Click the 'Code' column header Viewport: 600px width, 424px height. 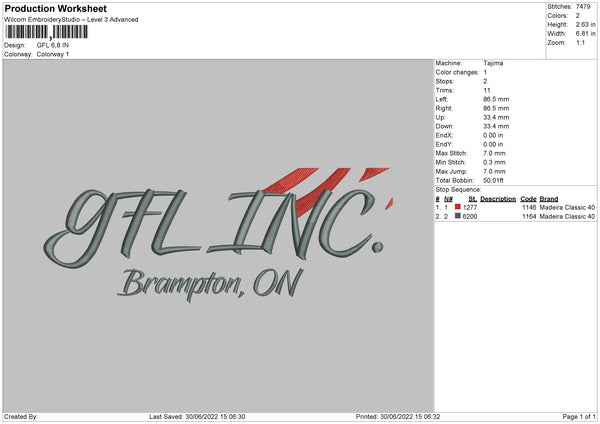click(x=528, y=199)
